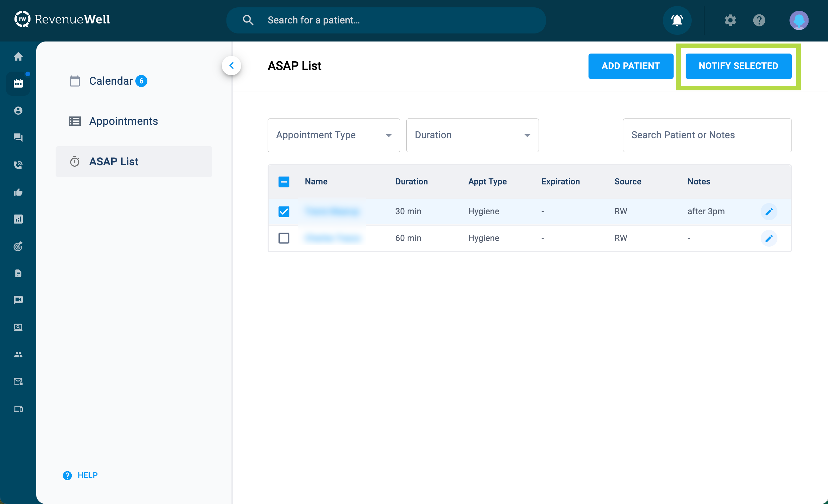This screenshot has height=504, width=828.
Task: Sort by the Duration column header
Action: click(411, 182)
